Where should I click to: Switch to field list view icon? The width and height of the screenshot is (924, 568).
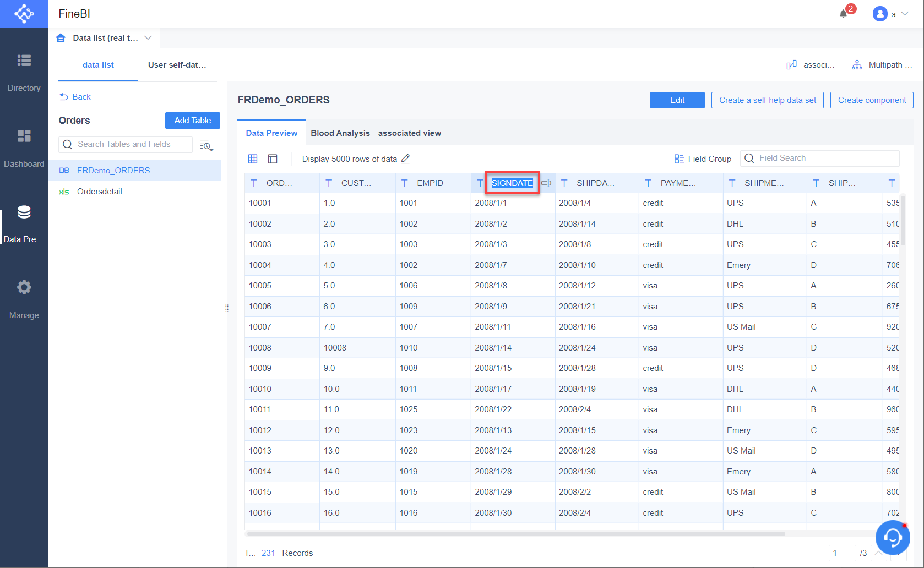(x=273, y=159)
